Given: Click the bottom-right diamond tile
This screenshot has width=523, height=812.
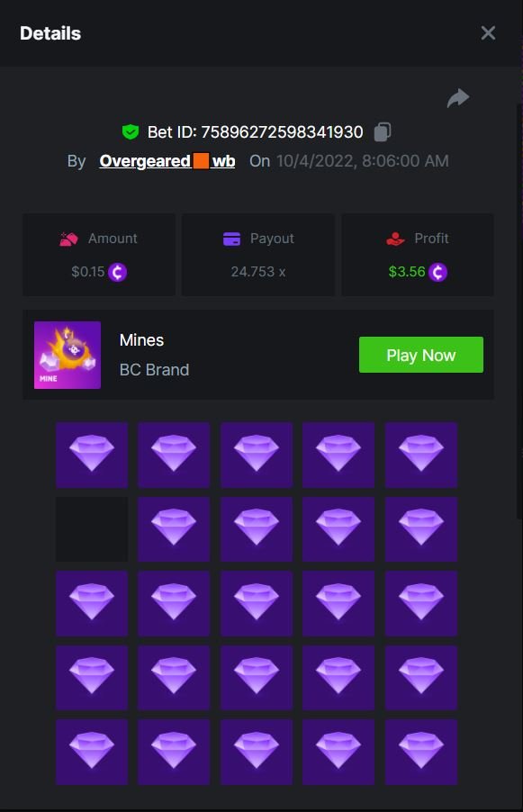Looking at the screenshot, I should pos(421,752).
